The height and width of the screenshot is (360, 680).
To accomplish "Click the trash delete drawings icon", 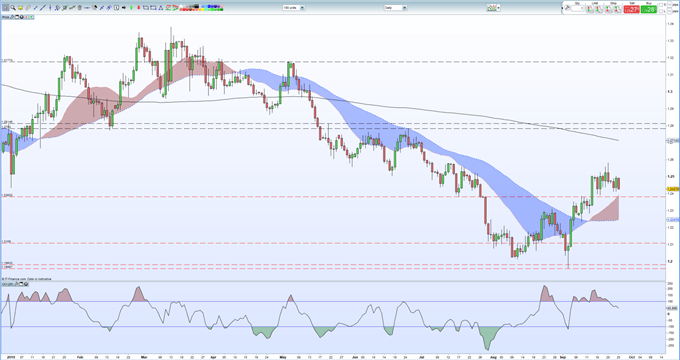I will [79, 7].
